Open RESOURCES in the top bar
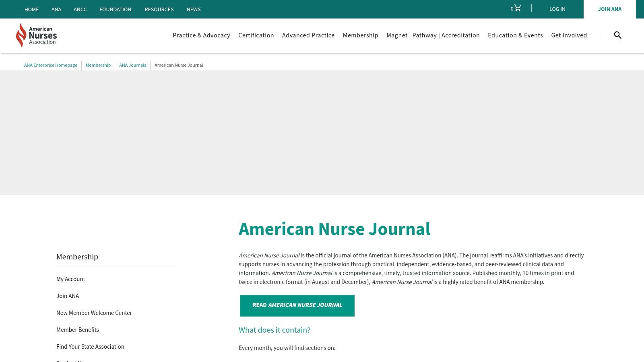Viewport: 644px width, 362px height. coord(159,9)
